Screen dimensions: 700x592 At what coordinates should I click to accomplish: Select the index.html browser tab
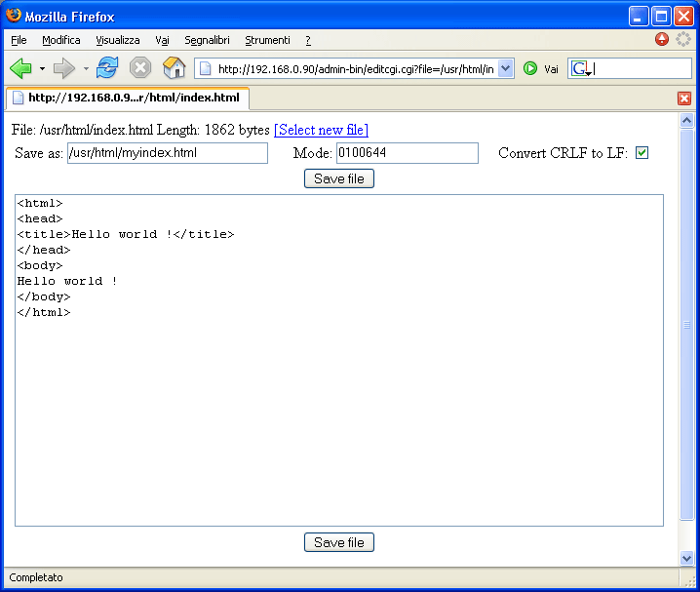click(x=128, y=98)
